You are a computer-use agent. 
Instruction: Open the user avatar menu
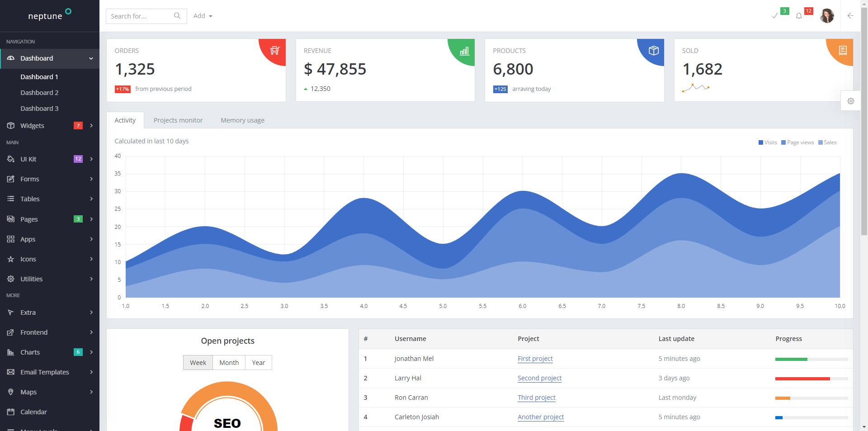(x=827, y=16)
